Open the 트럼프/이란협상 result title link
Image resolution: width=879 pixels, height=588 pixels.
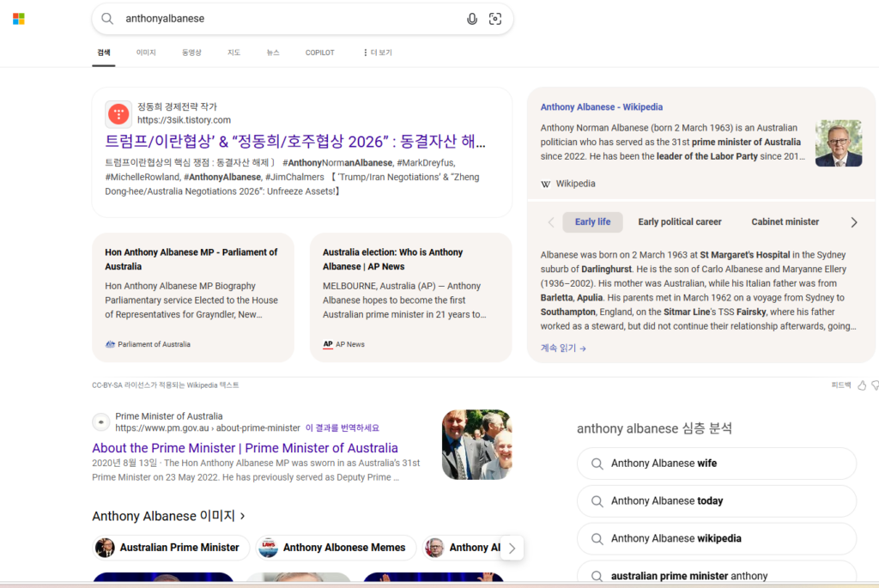point(295,142)
